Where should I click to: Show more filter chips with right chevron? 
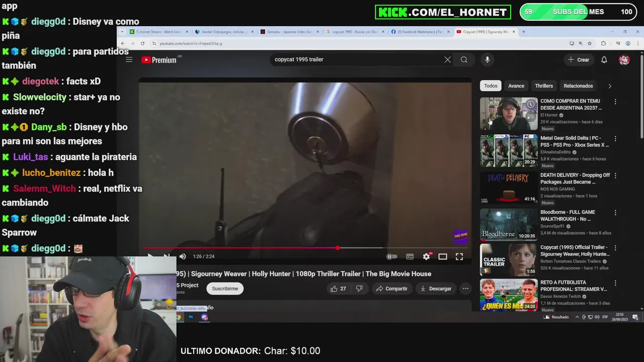pyautogui.click(x=610, y=86)
